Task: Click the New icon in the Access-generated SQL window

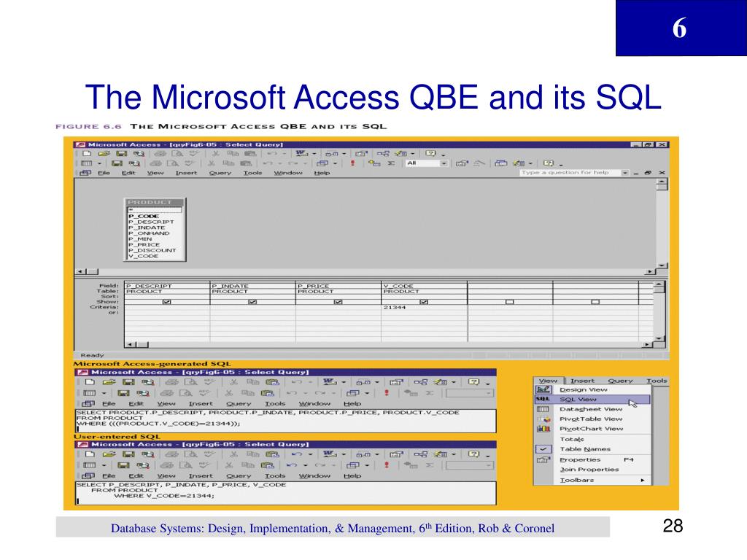Action: (90, 382)
